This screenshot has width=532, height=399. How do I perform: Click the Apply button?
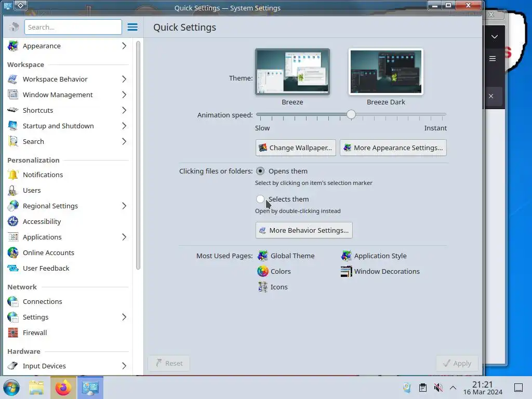457,363
